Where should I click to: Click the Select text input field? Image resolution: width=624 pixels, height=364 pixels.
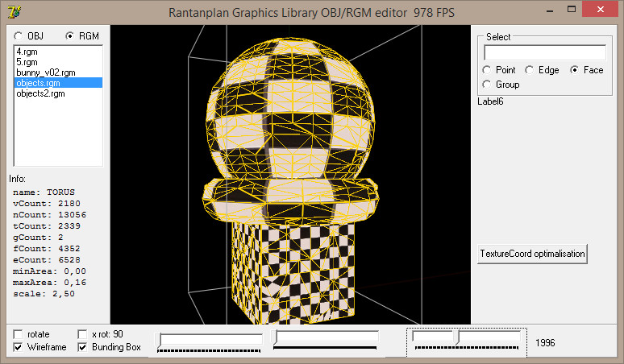coord(544,52)
